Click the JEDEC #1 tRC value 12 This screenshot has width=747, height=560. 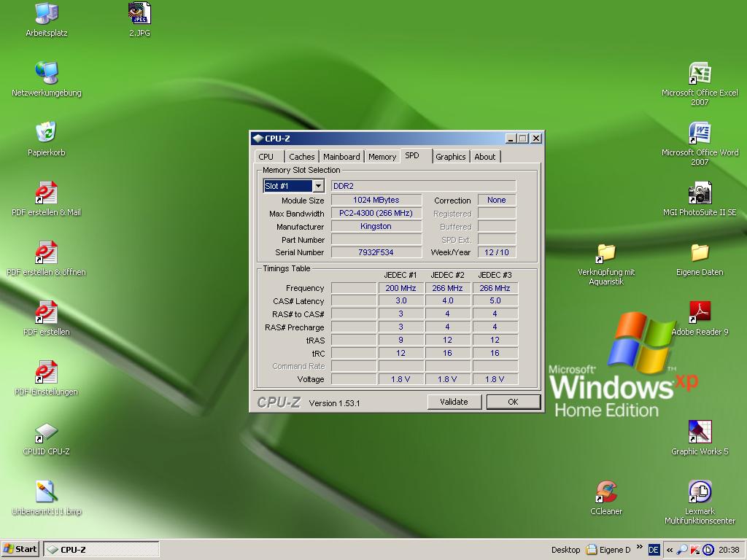(401, 353)
